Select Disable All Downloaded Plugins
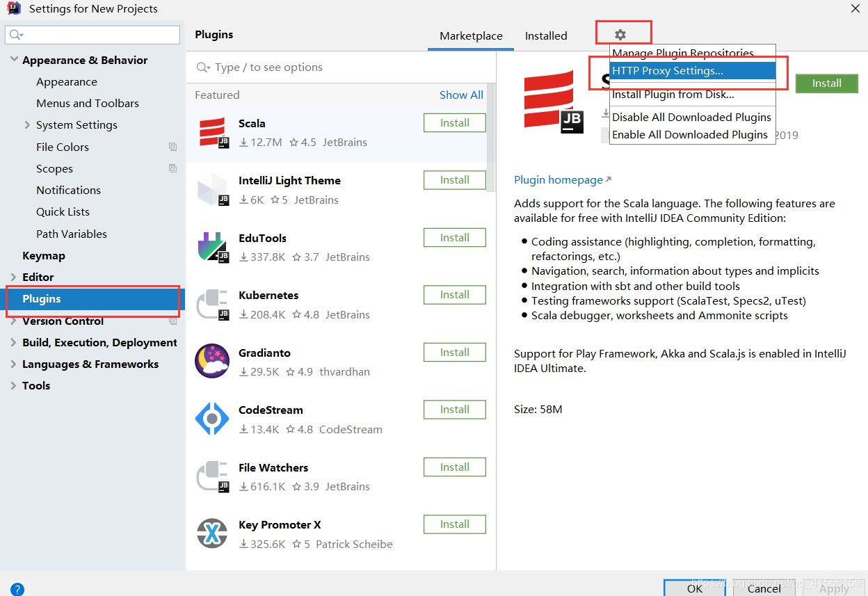The image size is (868, 596). pyautogui.click(x=692, y=117)
